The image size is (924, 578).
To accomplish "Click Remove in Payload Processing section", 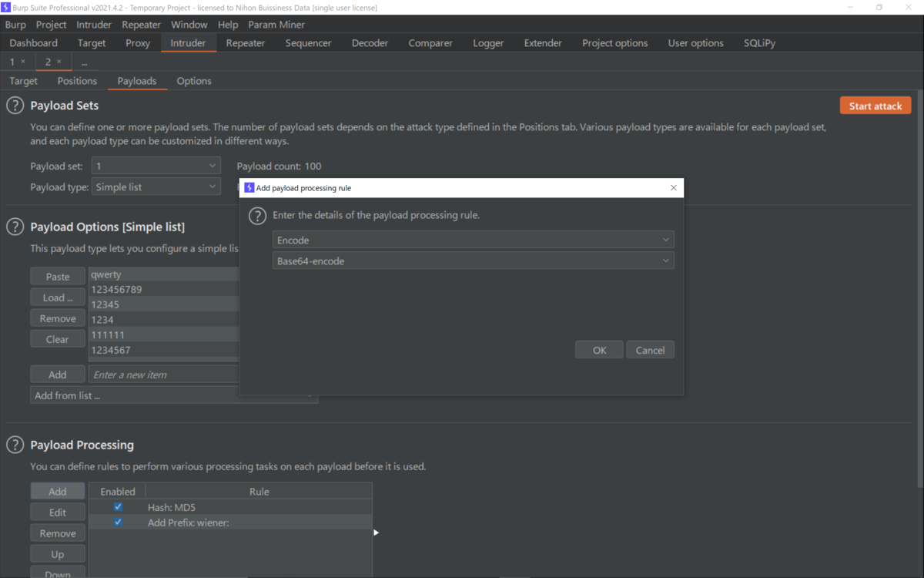I will coord(58,533).
